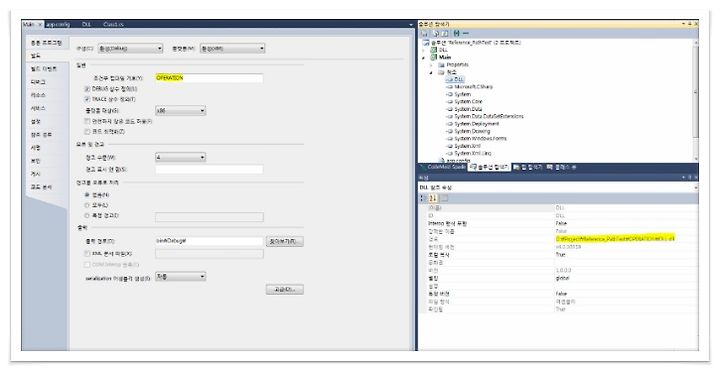Open the document tab list dropdown arrow
This screenshot has width=720, height=371.
coord(411,25)
